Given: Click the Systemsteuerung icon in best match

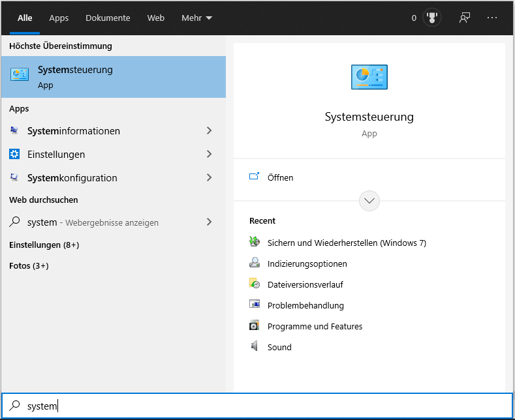Looking at the screenshot, I should click(x=20, y=75).
